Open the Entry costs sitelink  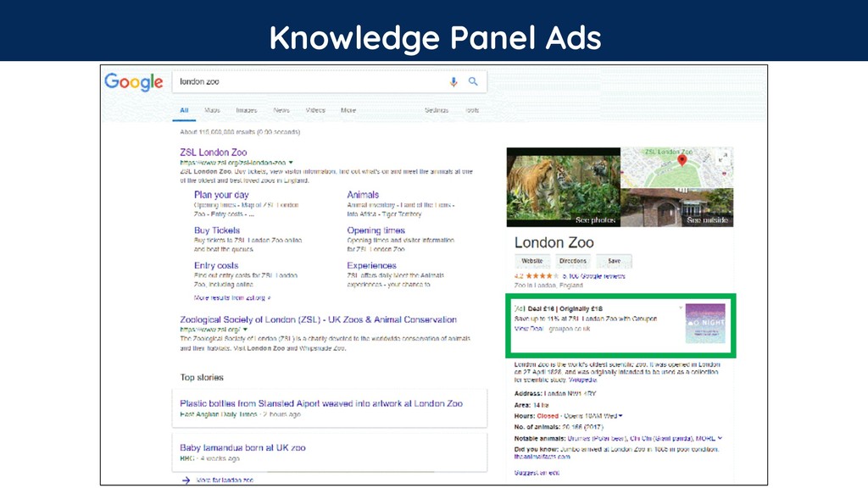click(x=216, y=265)
